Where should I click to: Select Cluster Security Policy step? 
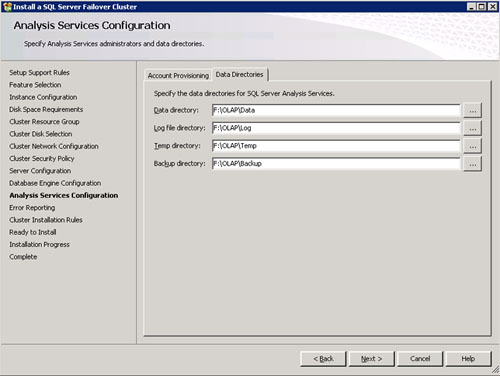click(42, 159)
